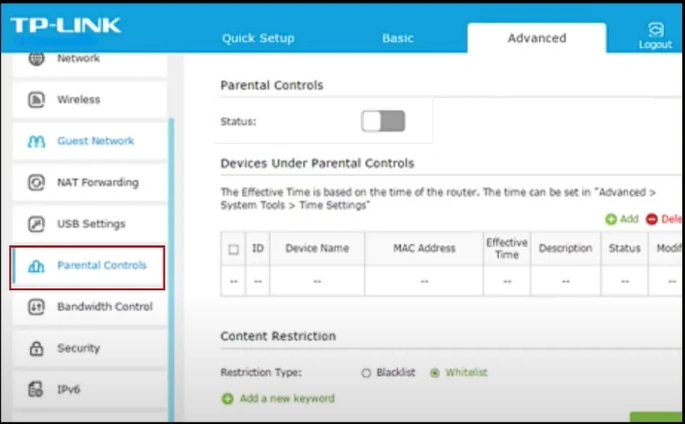Open NAT Forwarding in sidebar

pos(90,183)
